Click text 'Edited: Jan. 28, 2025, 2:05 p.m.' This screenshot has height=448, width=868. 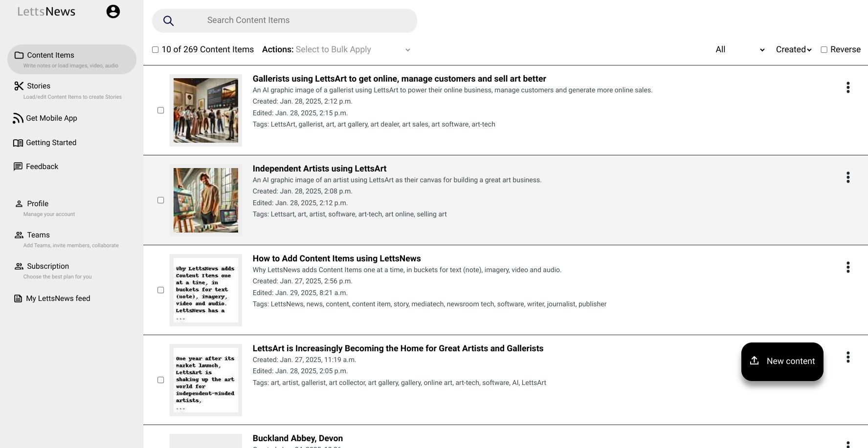tap(300, 371)
